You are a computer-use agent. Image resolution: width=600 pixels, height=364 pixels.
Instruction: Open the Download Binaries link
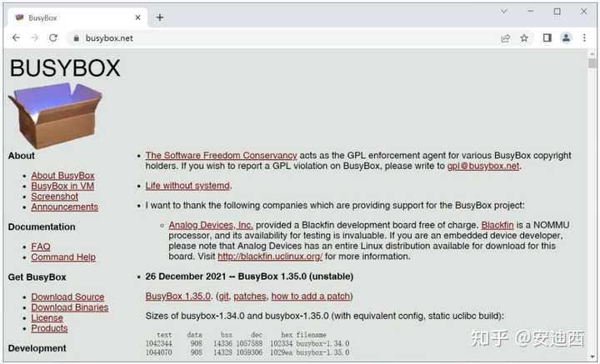70,307
